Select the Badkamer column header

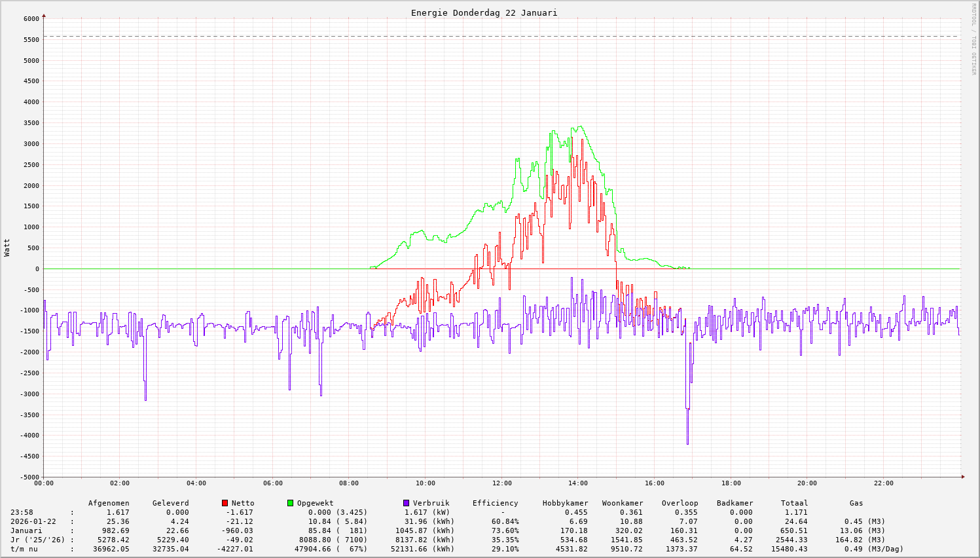coord(735,503)
